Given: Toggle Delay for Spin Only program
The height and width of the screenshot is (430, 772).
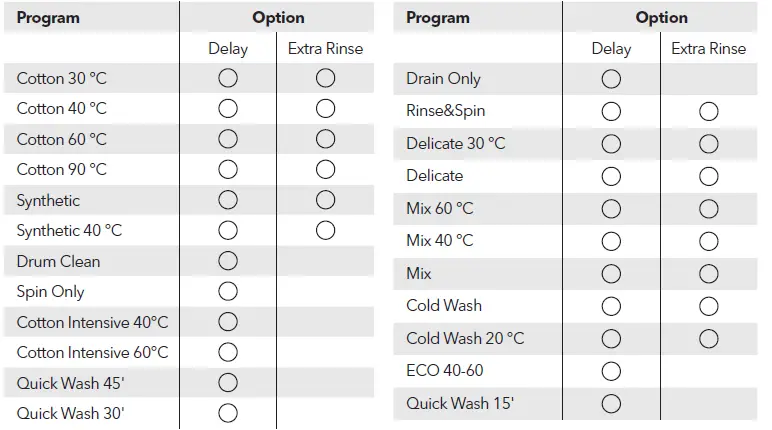Looking at the screenshot, I should pos(228,292).
